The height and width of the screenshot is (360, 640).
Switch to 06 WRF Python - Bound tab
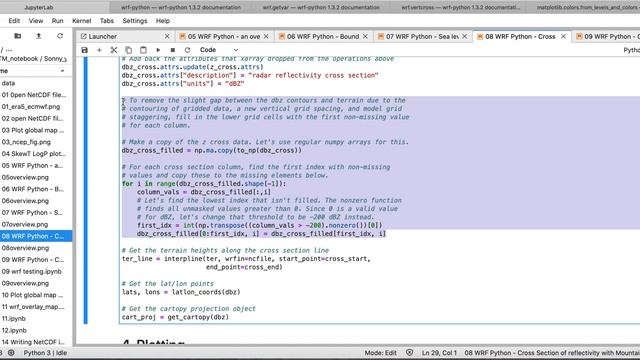click(x=323, y=36)
